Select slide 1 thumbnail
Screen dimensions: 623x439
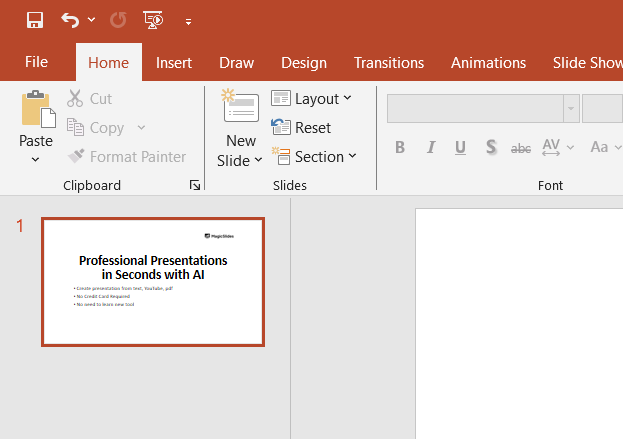153,282
